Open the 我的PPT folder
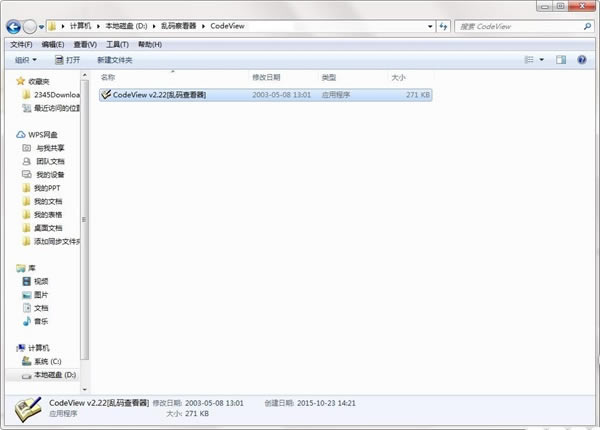600x430 pixels. coord(41,188)
